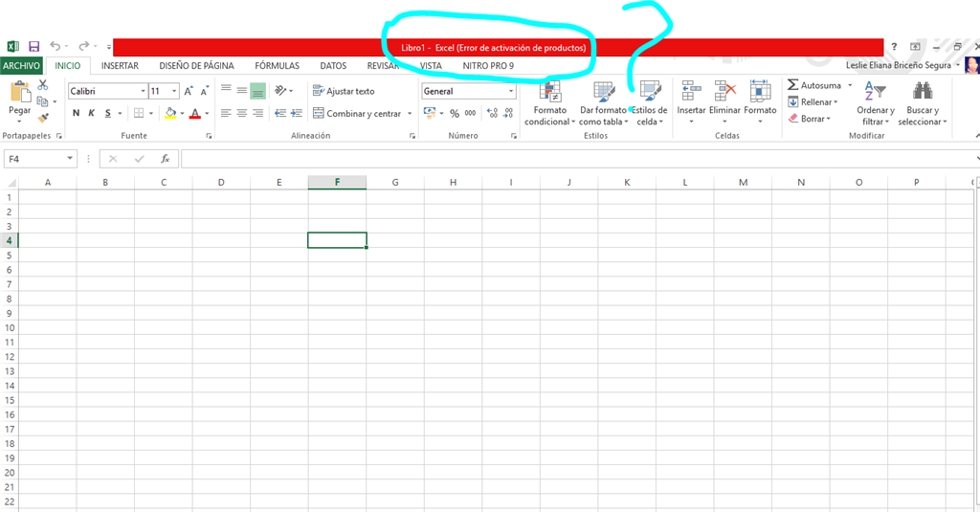Switch to NITRO PRO 9 tab
Image resolution: width=980 pixels, height=512 pixels.
pyautogui.click(x=488, y=66)
